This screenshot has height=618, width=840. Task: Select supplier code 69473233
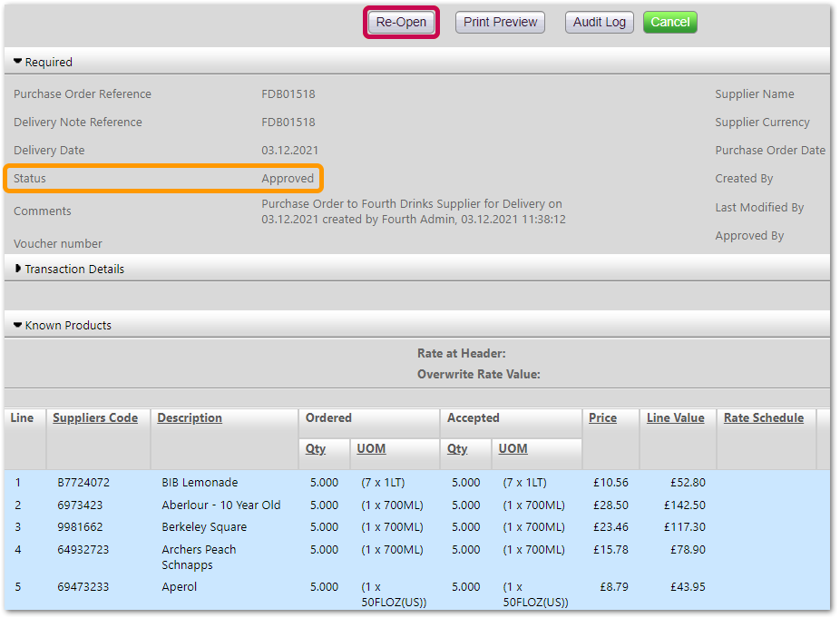click(83, 587)
